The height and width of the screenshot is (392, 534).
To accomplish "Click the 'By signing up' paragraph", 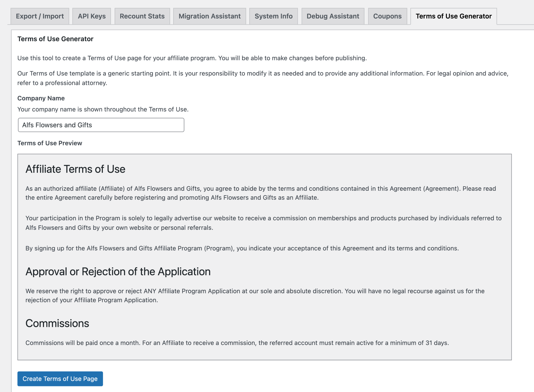I will 242,248.
